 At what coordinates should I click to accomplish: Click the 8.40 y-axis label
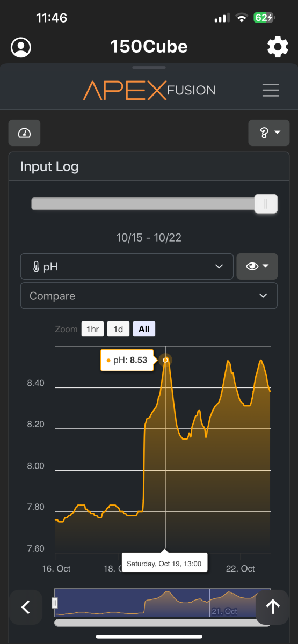coord(35,383)
